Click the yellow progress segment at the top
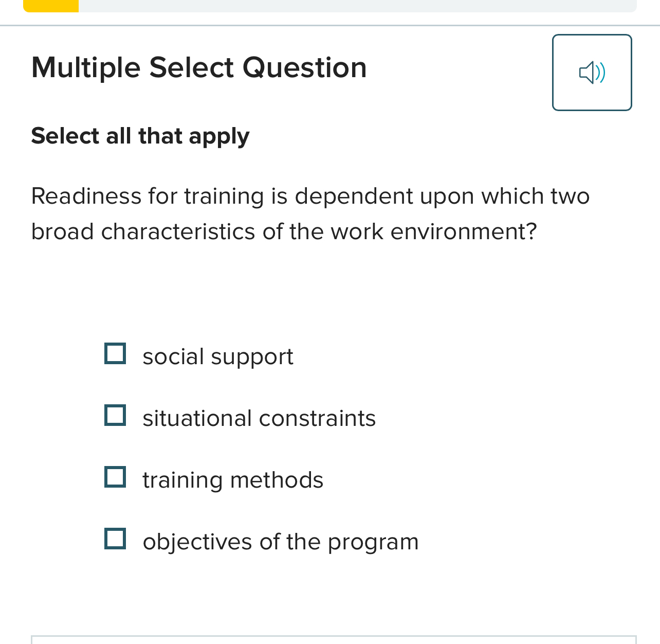This screenshot has height=644, width=660. [50, 6]
